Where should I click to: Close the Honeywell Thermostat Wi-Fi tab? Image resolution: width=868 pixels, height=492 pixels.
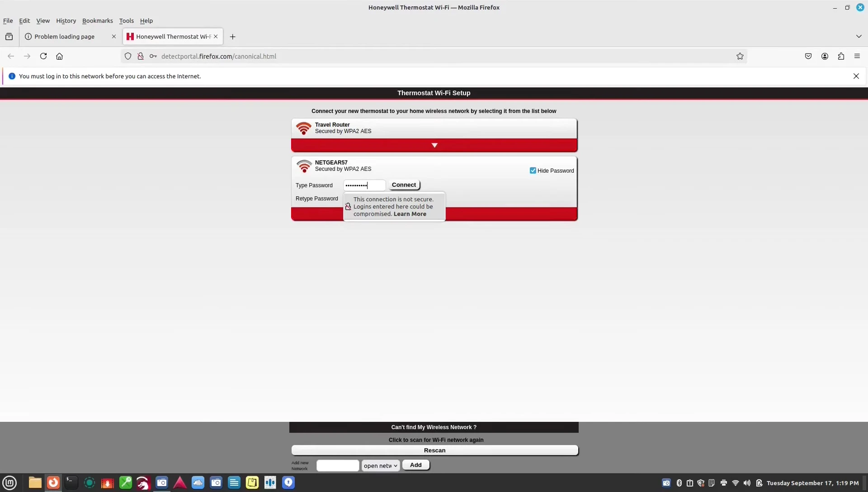coord(216,37)
